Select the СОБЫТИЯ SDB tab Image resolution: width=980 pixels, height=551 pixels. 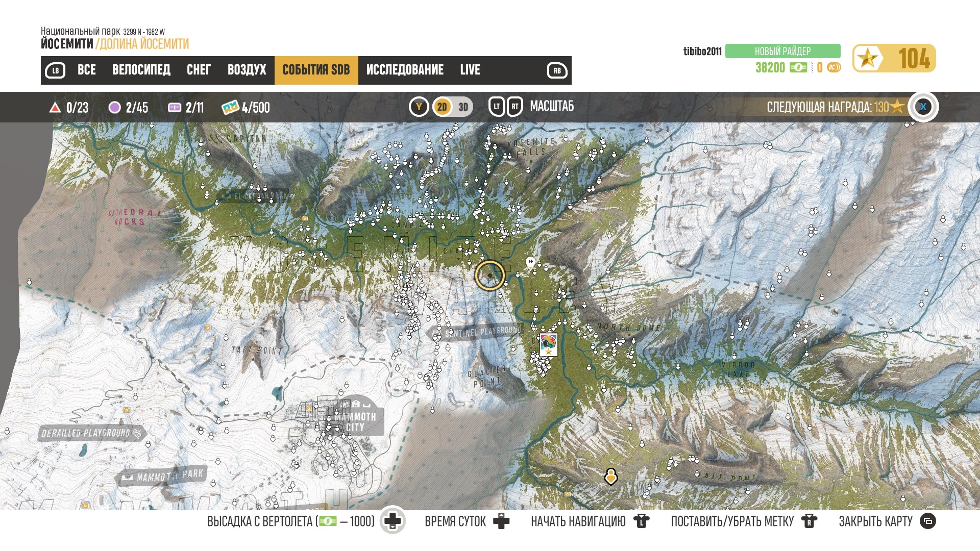coord(316,70)
